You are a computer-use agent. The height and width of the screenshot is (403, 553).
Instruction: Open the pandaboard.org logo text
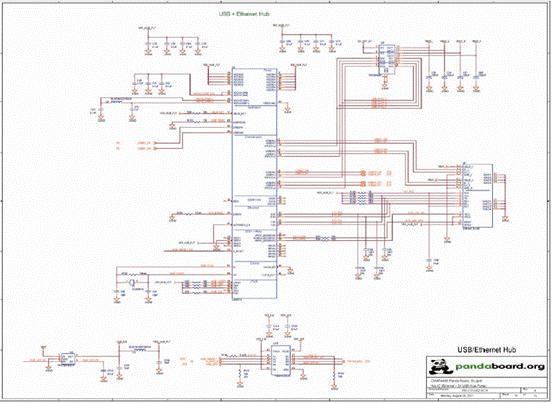(x=500, y=366)
